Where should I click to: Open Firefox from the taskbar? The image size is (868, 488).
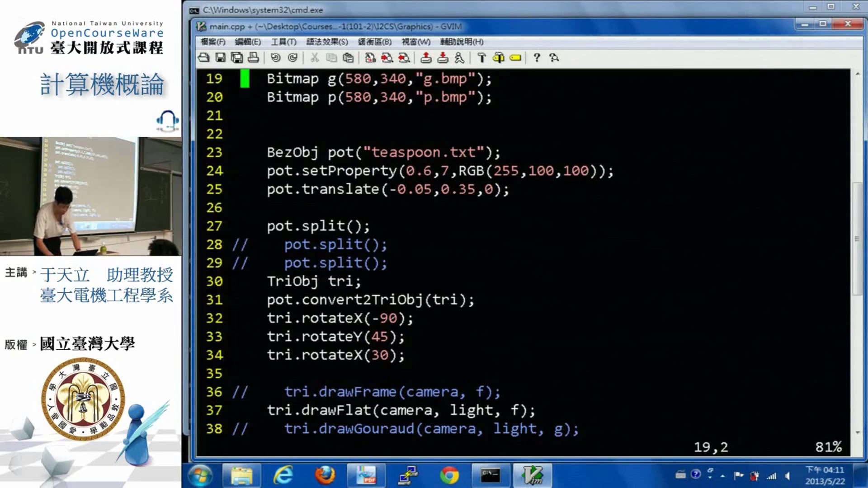tap(325, 475)
